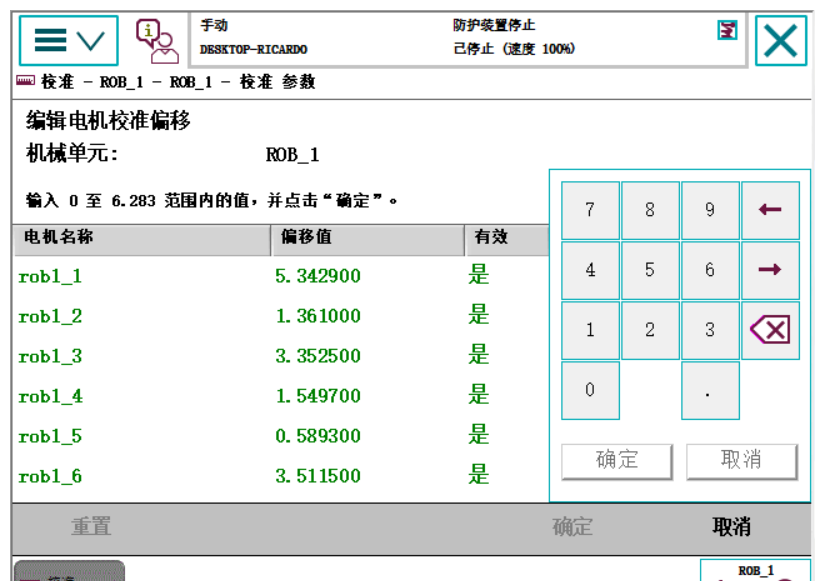821x581 pixels.
Task: Select motor row rob1_4
Action: tap(281, 396)
